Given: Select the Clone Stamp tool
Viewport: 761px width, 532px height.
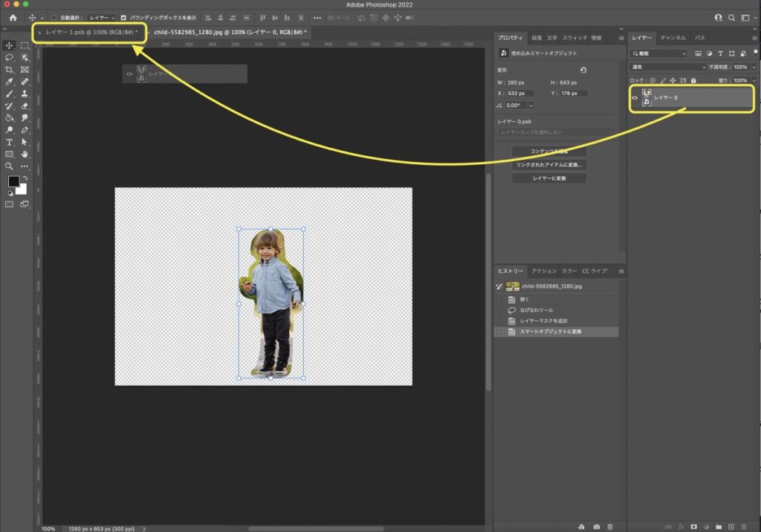Looking at the screenshot, I should pos(25,94).
